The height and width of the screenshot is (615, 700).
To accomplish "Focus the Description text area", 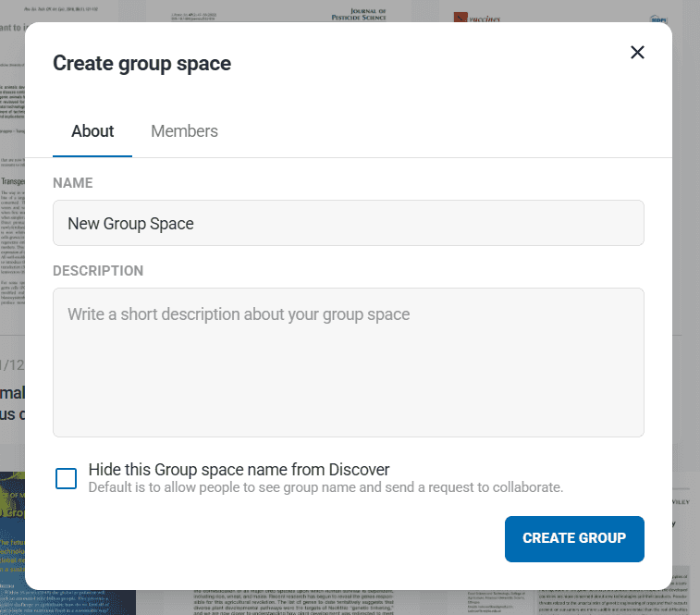I will click(x=348, y=362).
